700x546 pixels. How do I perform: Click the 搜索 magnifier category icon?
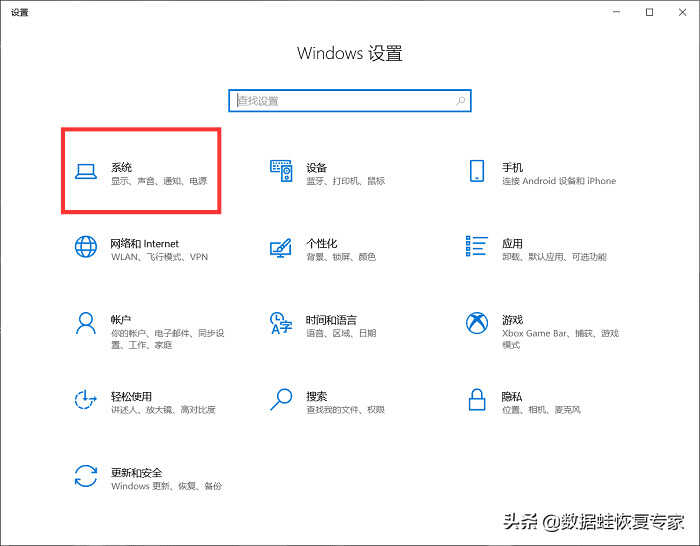[x=281, y=400]
